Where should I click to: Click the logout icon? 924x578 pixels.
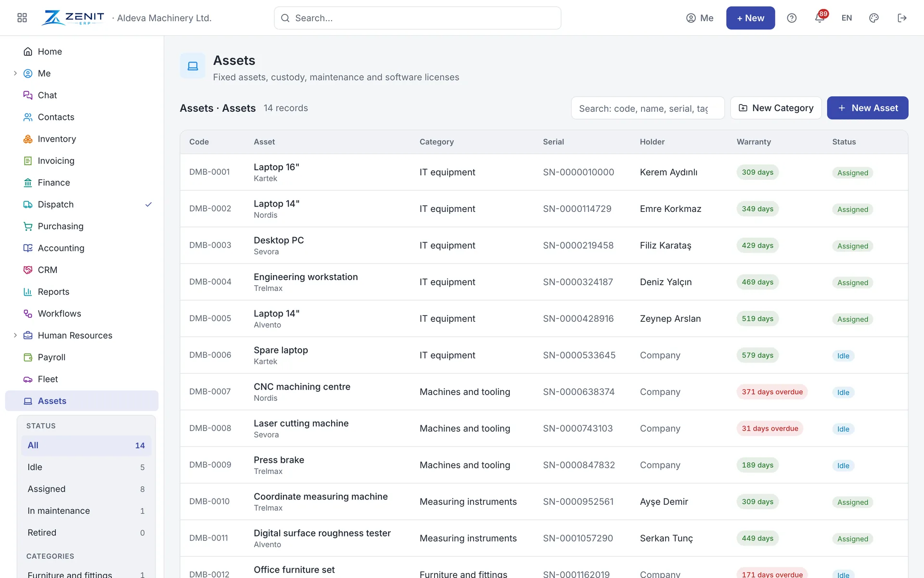coord(902,18)
